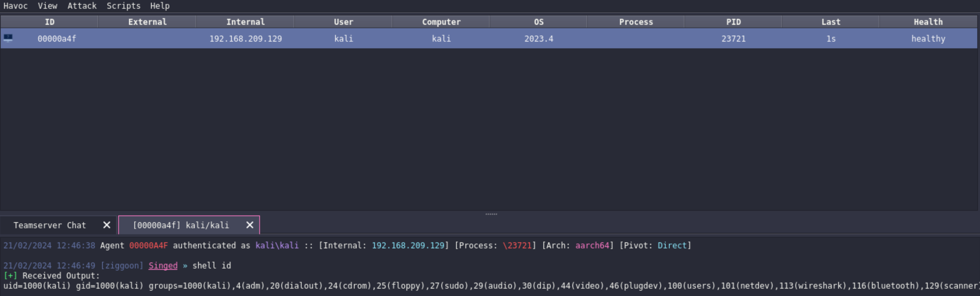
Task: Click the kali\kali user text in console
Action: click(277, 245)
